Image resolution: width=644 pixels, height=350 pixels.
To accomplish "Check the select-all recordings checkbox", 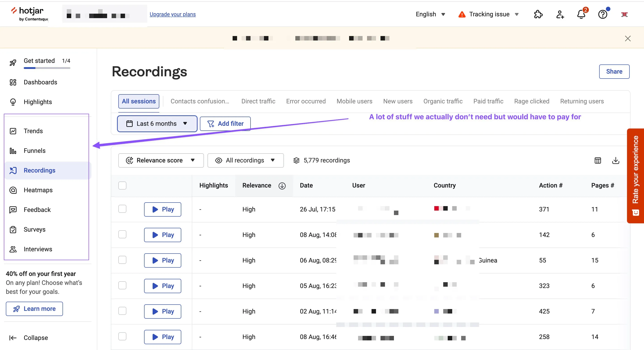I will (x=122, y=186).
